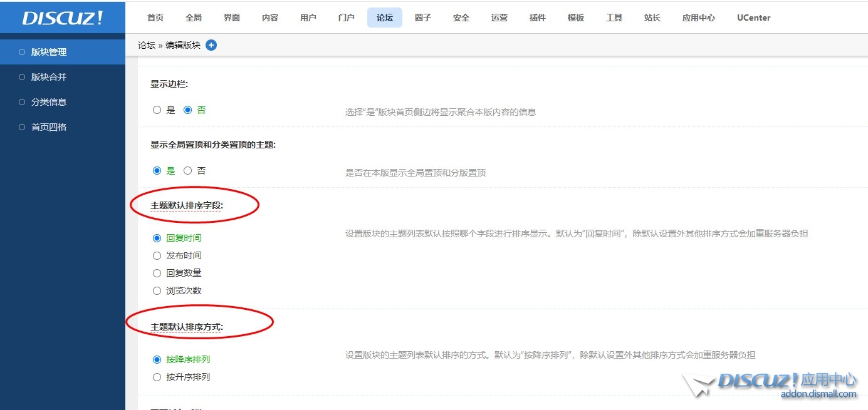Screen dimensions: 868x410
Task: Select 是 for 显示全局置顶和分类置顶的主题
Action: (x=157, y=171)
